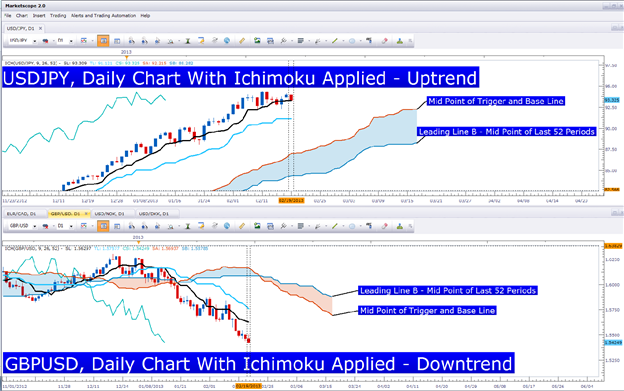The image size is (624, 391).
Task: Toggle the orange highlighted chart mode button in upper toolbar
Action: pyautogui.click(x=103, y=41)
